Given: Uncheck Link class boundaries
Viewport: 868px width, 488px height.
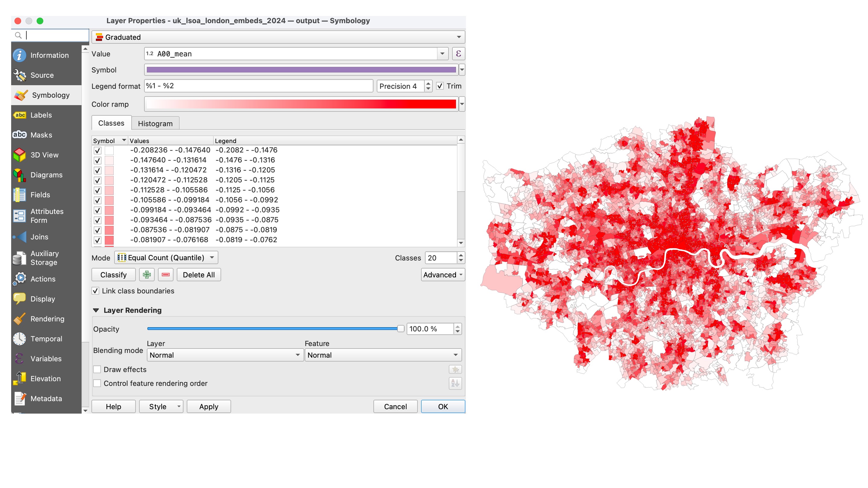Looking at the screenshot, I should click(96, 291).
